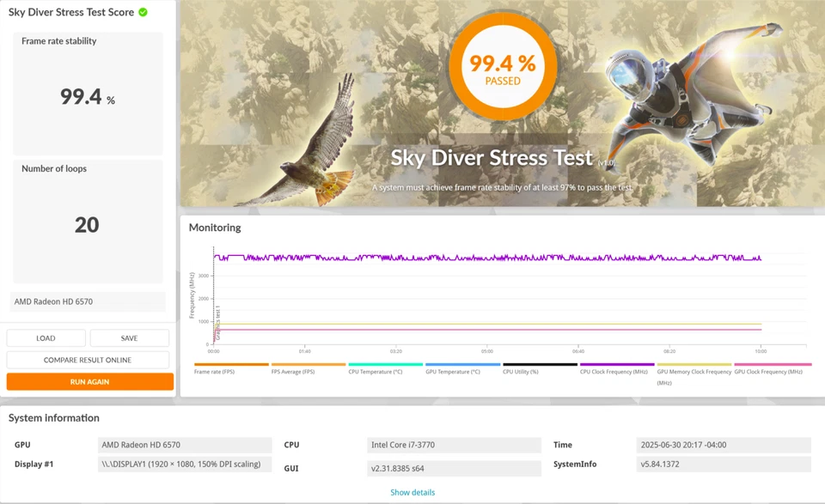This screenshot has height=504, width=825.
Task: Click the Sky Diver Stress Test Score heading
Action: 71,12
